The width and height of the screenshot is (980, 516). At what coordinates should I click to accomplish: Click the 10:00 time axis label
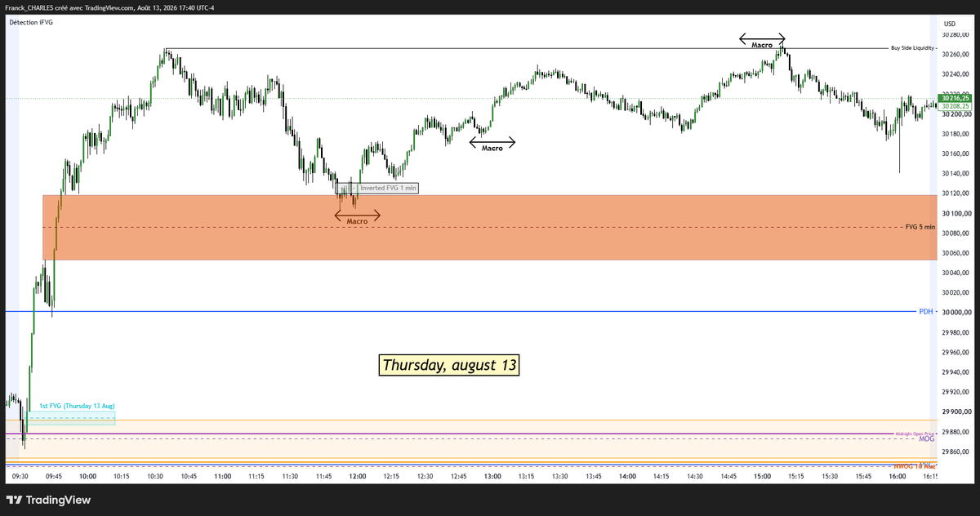(87, 475)
